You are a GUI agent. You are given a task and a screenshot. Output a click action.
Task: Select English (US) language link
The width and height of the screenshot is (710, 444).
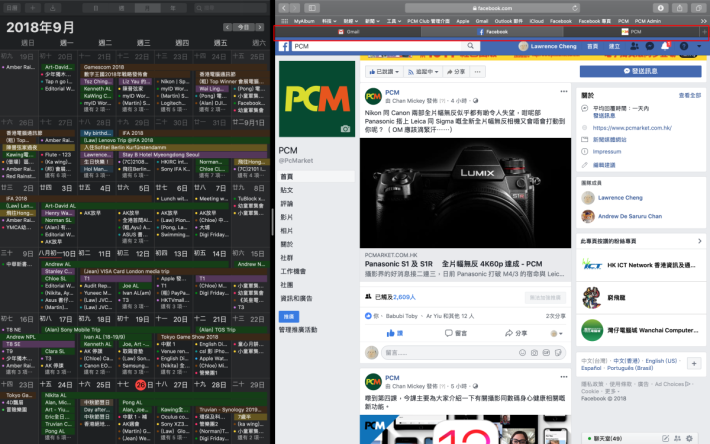[661, 361]
